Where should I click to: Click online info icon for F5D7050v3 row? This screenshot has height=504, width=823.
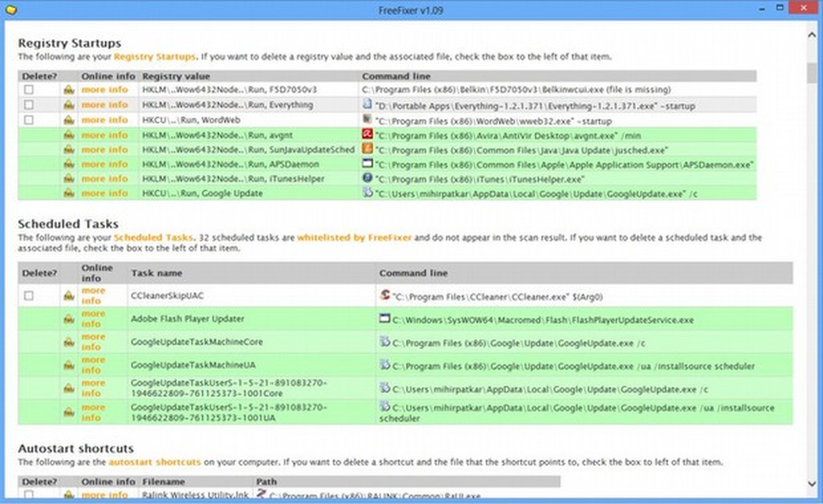tap(69, 90)
